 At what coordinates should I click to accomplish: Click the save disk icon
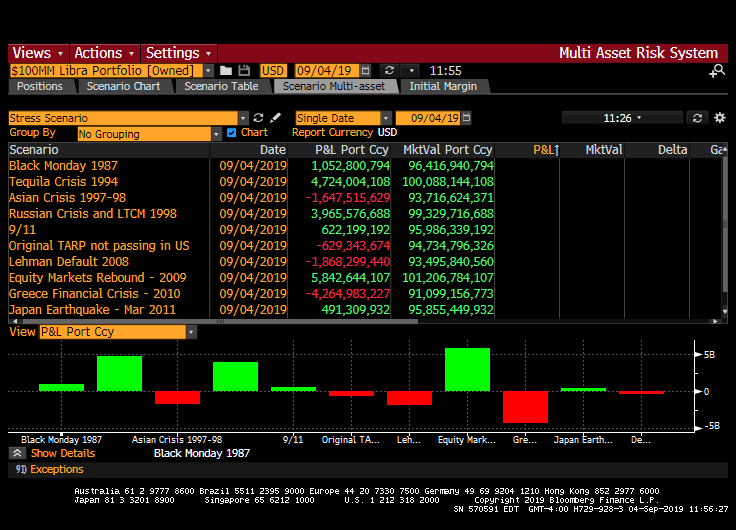(x=244, y=70)
